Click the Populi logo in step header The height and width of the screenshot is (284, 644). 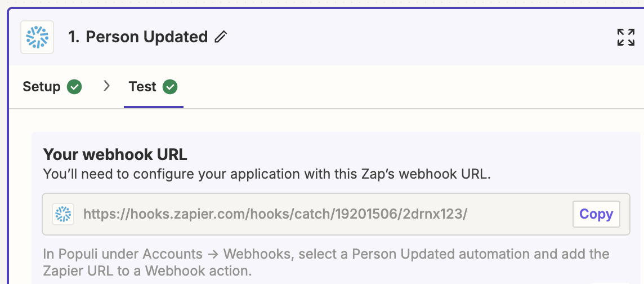[37, 37]
